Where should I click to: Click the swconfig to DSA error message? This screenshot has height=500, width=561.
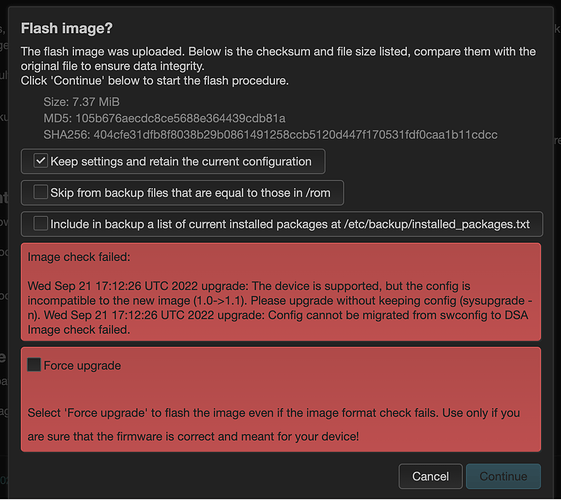point(398,315)
